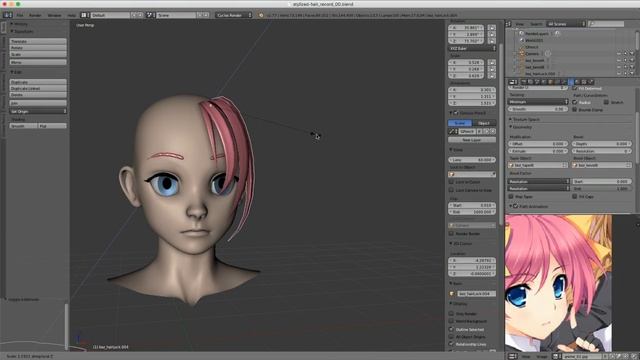
Task: Lock the scale Z value
Action: (x=492, y=76)
